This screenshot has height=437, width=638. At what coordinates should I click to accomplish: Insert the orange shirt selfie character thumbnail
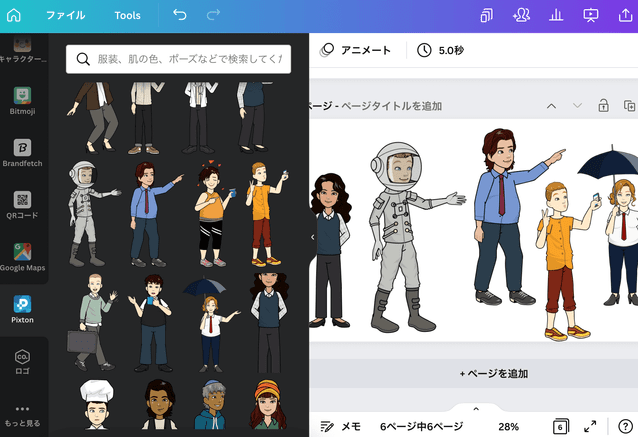[x=267, y=214]
